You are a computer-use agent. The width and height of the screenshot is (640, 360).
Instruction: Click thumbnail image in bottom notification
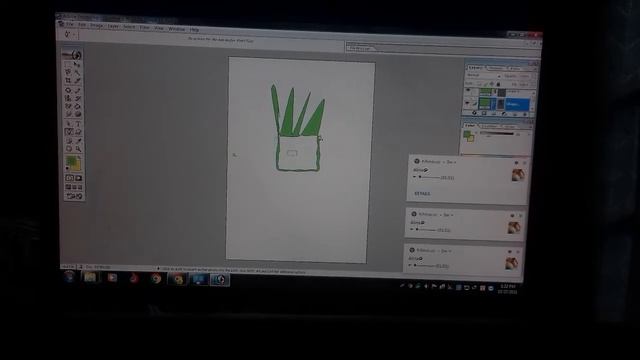click(x=512, y=263)
